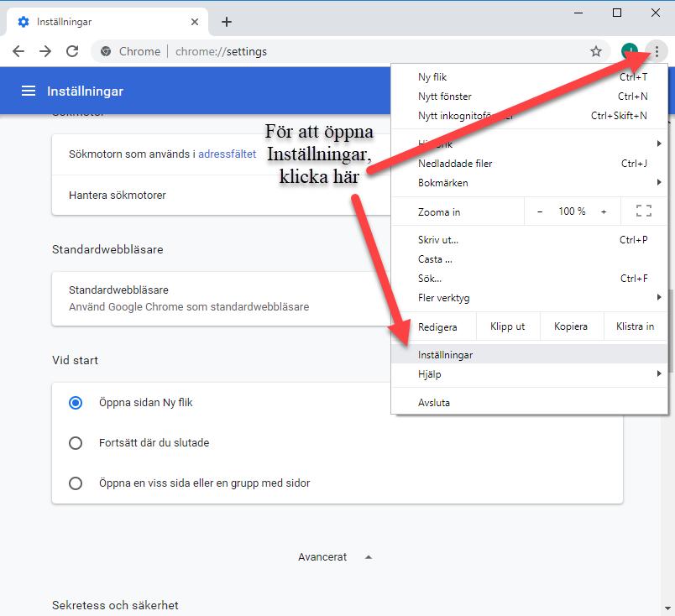Select Öppna sidan Ny flik option

click(76, 403)
